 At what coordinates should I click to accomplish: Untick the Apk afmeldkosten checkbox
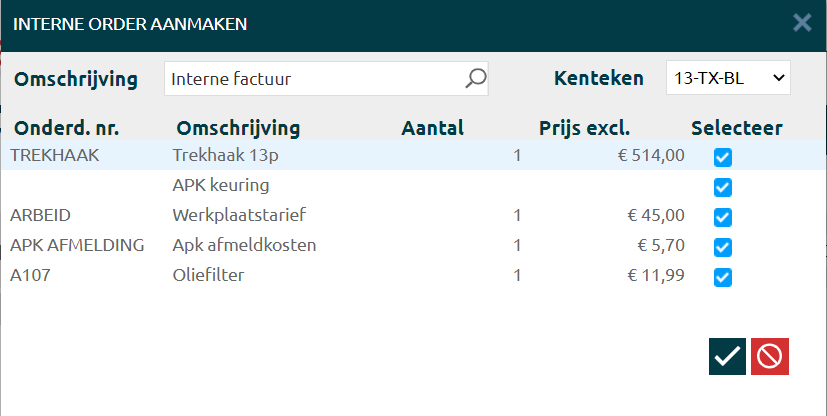[x=723, y=247]
